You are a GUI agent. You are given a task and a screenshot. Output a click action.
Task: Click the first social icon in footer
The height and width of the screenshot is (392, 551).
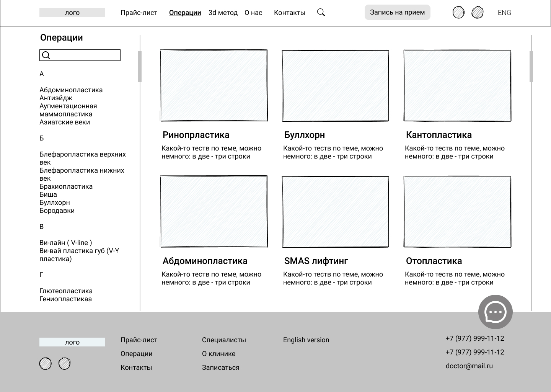pos(46,364)
